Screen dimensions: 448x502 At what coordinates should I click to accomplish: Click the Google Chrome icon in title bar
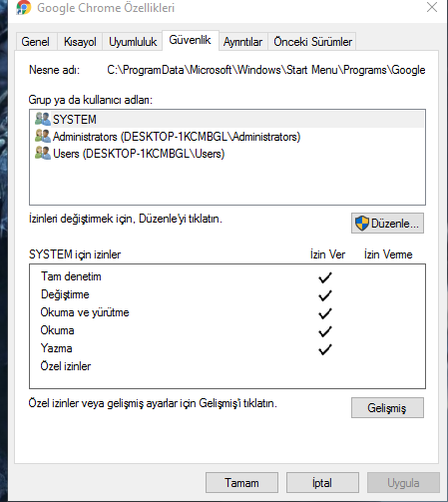[24, 7]
